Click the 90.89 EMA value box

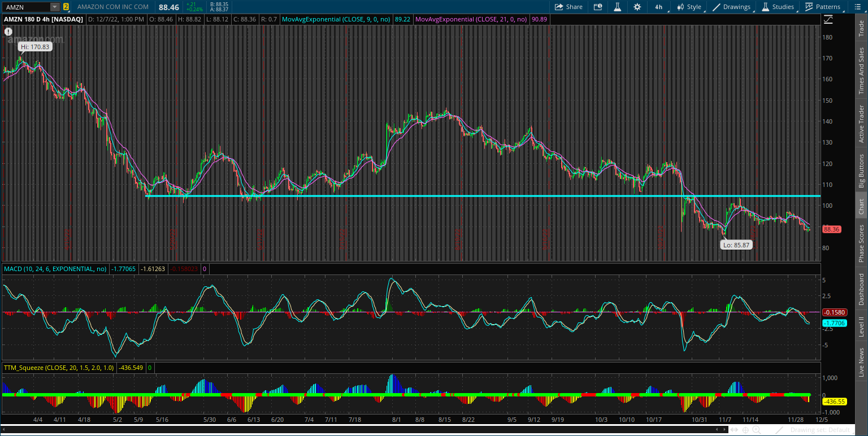tap(539, 19)
